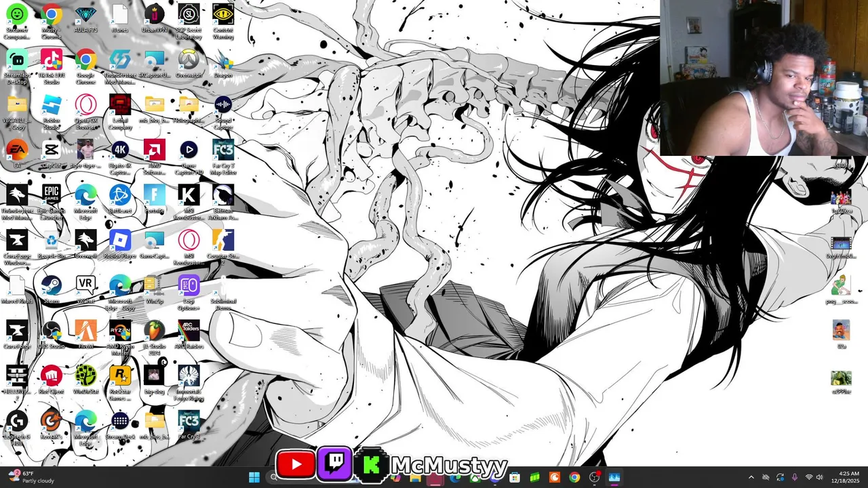Launch the Overwolf shortcut
The height and width of the screenshot is (488, 868).
(x=85, y=245)
